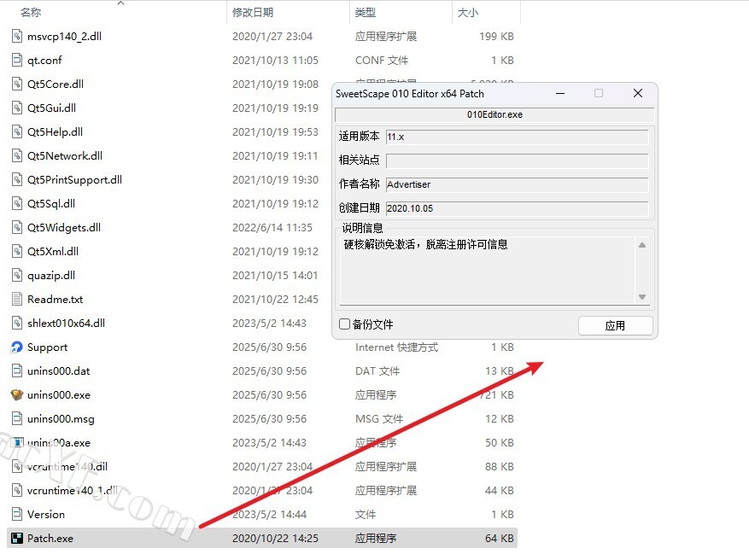749x560 pixels.
Task: Select the Qt5Network.dll file icon
Action: click(x=17, y=155)
